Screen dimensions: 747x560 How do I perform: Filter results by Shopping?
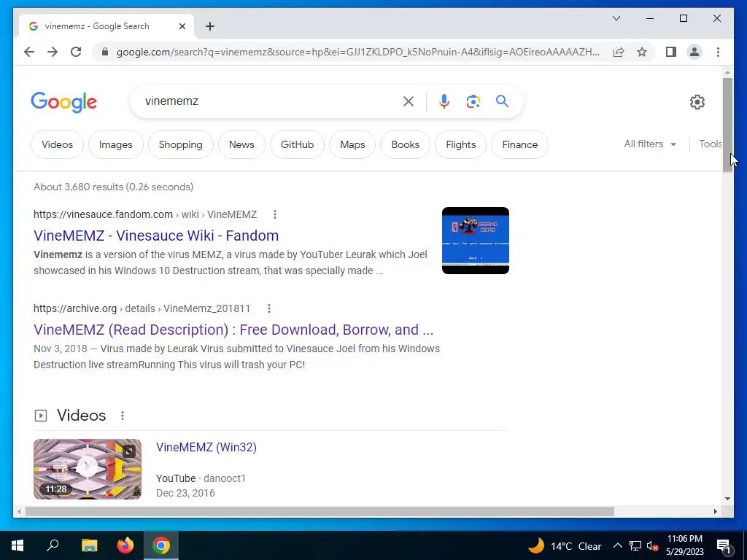[x=181, y=144]
